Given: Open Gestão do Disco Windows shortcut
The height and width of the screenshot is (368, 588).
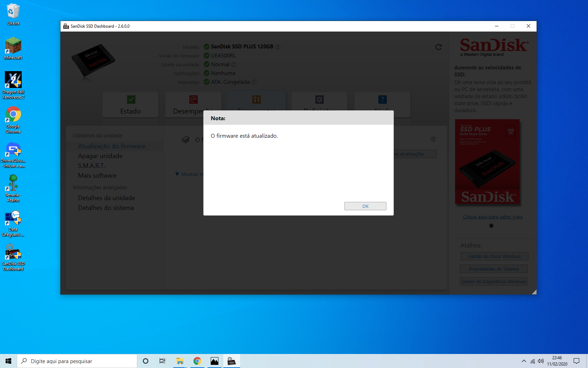Looking at the screenshot, I should click(494, 257).
